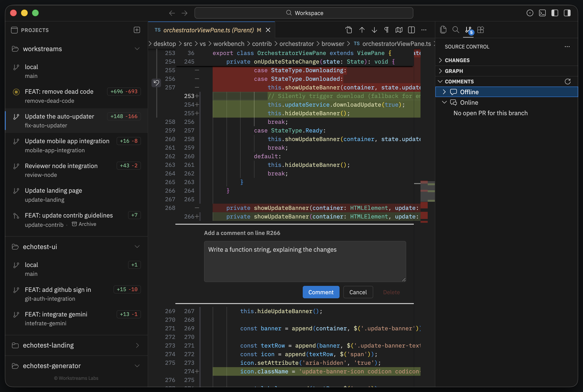Viewport: 583px width, 392px height.
Task: Open the minimap toggle icon
Action: [x=399, y=30]
